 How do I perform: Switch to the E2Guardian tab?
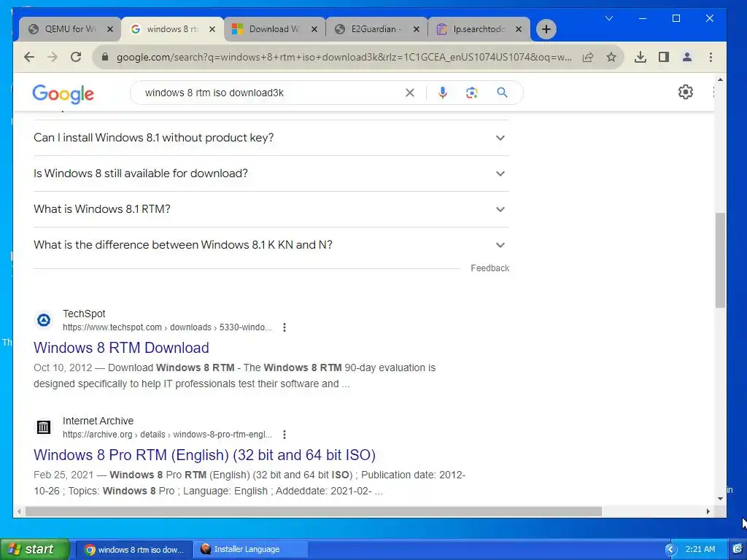[376, 29]
